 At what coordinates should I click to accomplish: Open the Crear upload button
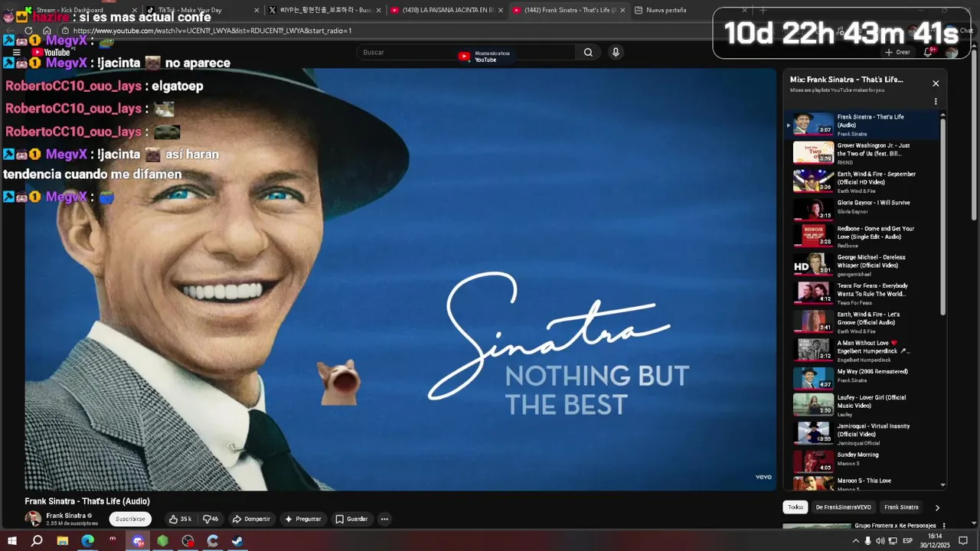pyautogui.click(x=897, y=52)
